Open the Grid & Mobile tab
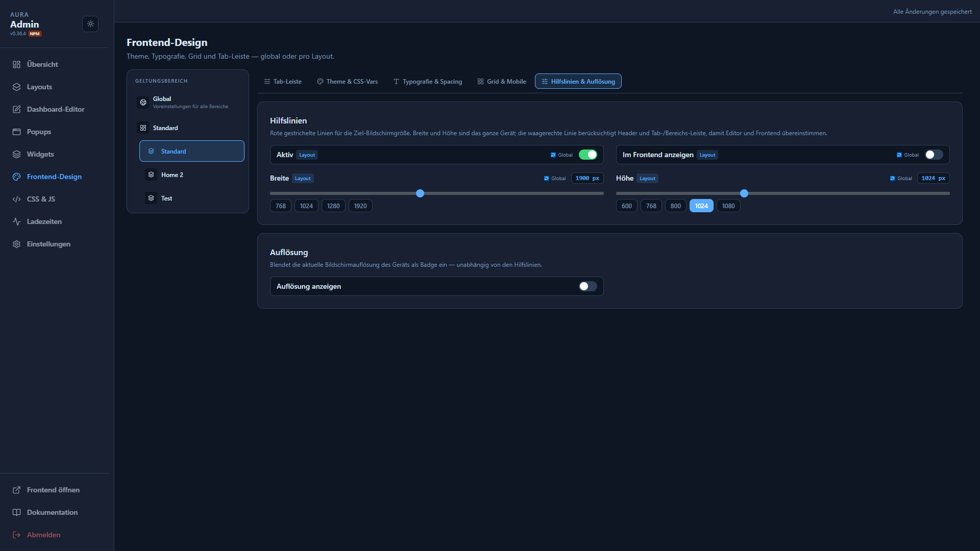Screen dimensions: 980x551 [502, 82]
